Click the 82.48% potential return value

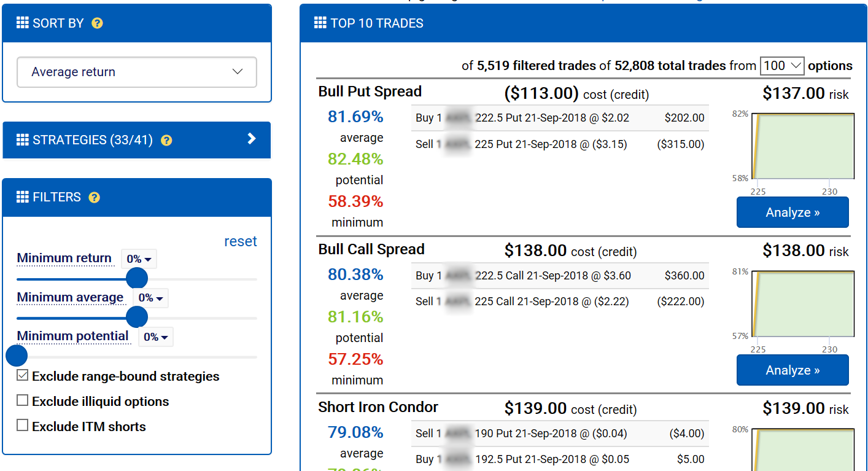click(355, 159)
